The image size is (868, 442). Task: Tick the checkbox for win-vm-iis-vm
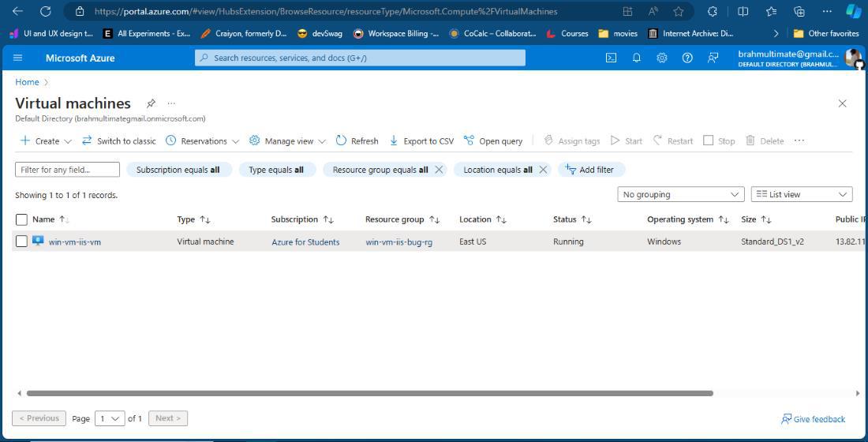click(x=21, y=242)
